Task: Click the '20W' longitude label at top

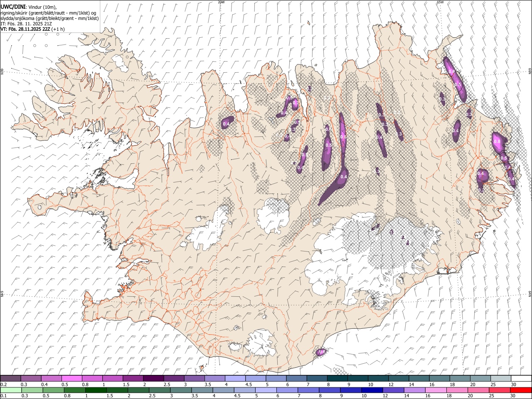Action: point(221,2)
